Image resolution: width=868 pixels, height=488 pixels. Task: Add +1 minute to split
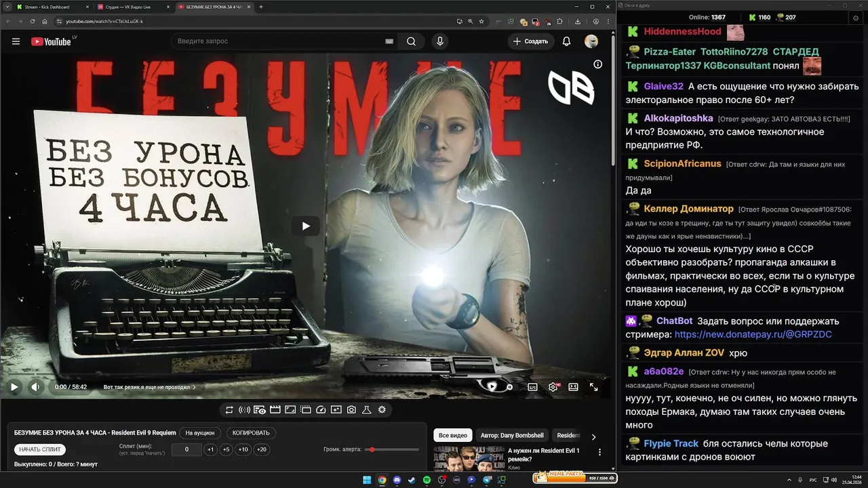pos(210,449)
